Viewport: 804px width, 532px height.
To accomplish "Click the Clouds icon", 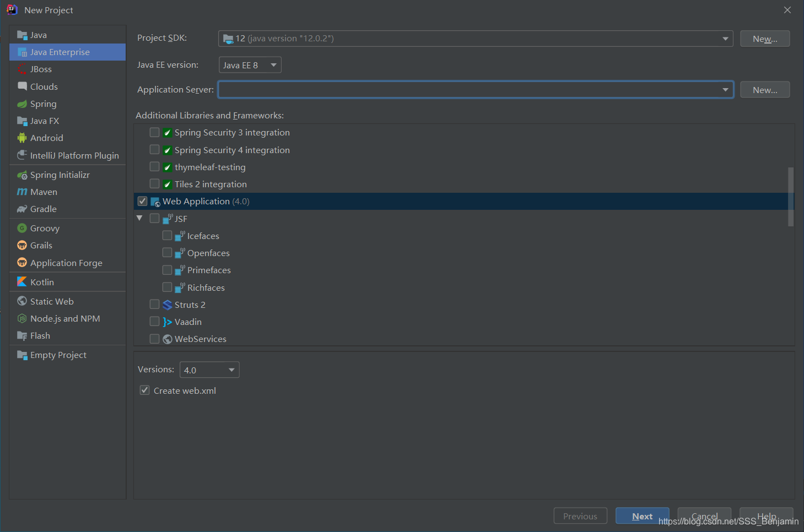I will point(22,86).
